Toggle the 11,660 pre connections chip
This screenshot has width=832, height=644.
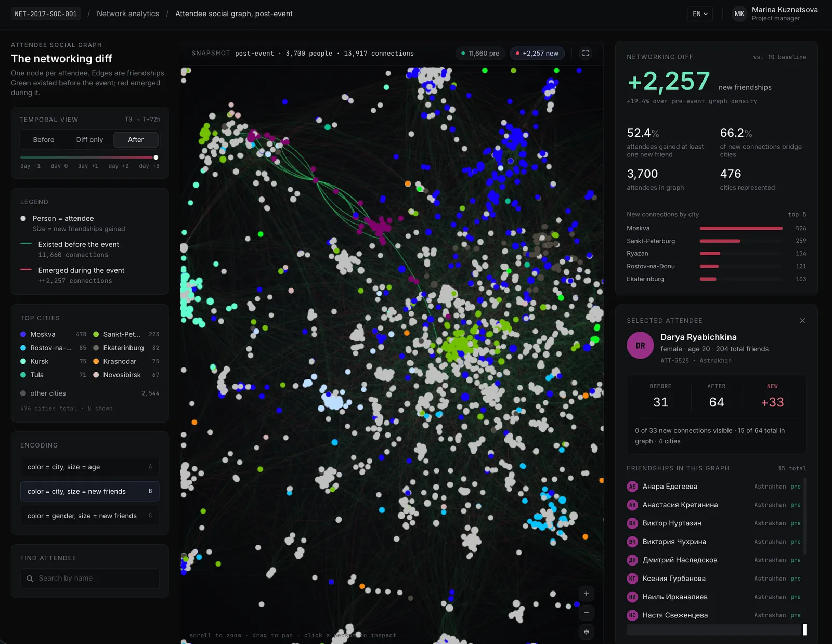pyautogui.click(x=480, y=53)
